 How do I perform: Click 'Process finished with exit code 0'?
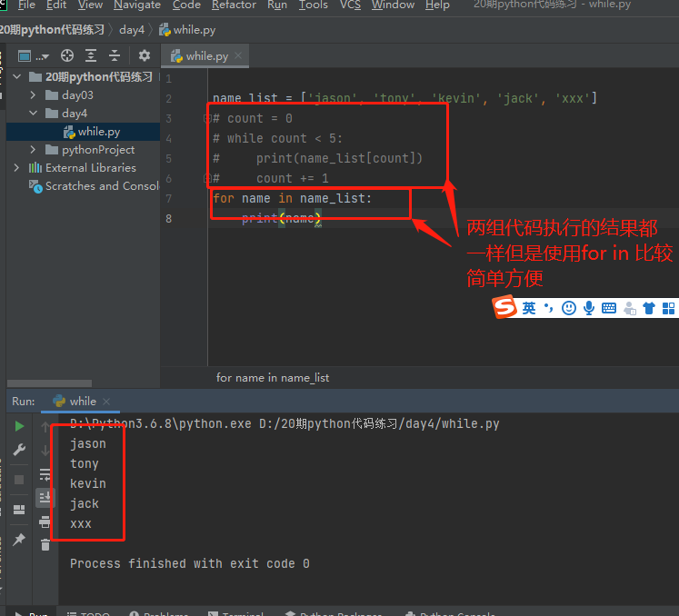[190, 563]
